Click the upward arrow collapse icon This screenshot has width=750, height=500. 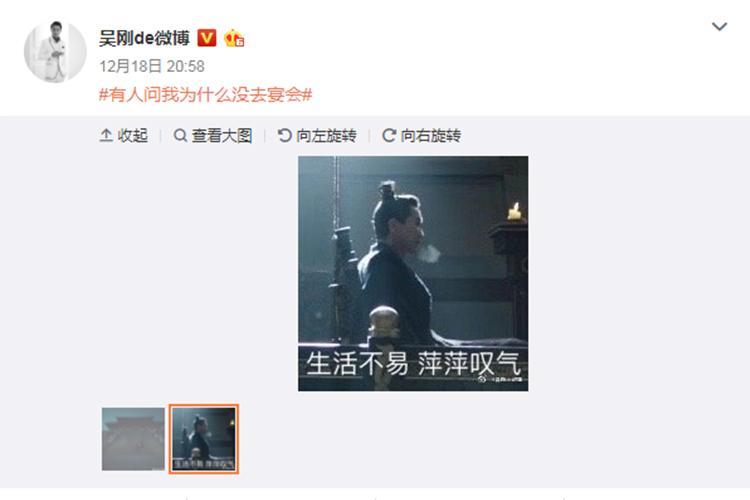pyautogui.click(x=106, y=135)
